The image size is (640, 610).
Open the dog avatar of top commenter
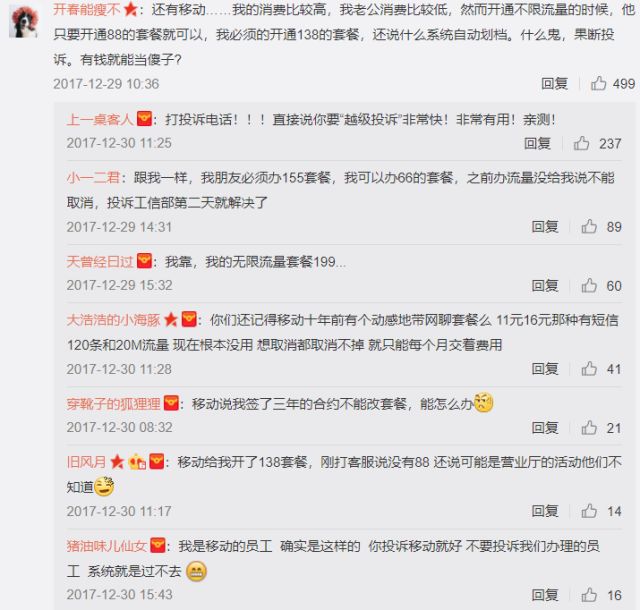coord(24,22)
